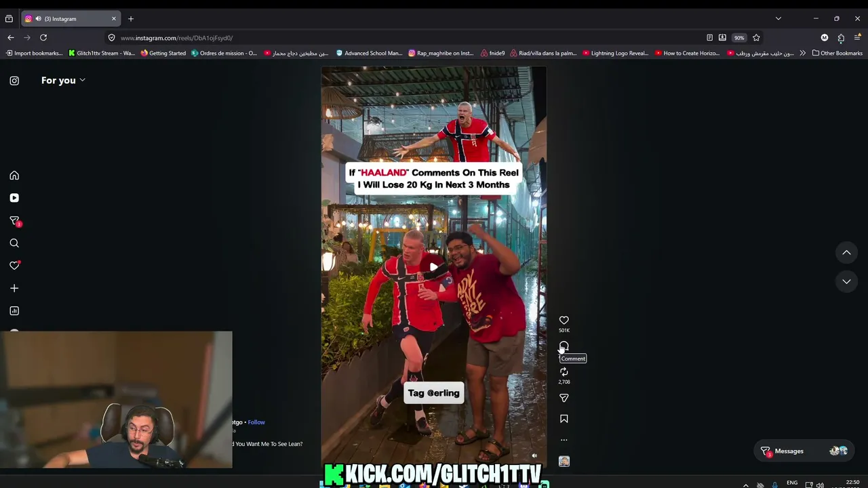
Task: Play the paused reel video
Action: tap(434, 266)
